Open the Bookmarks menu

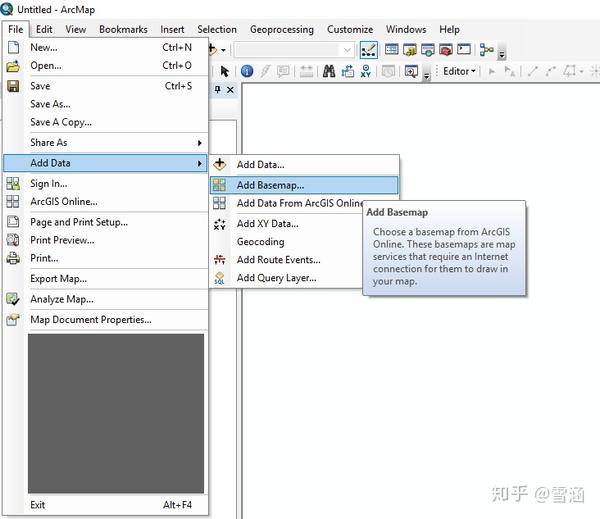[x=123, y=29]
